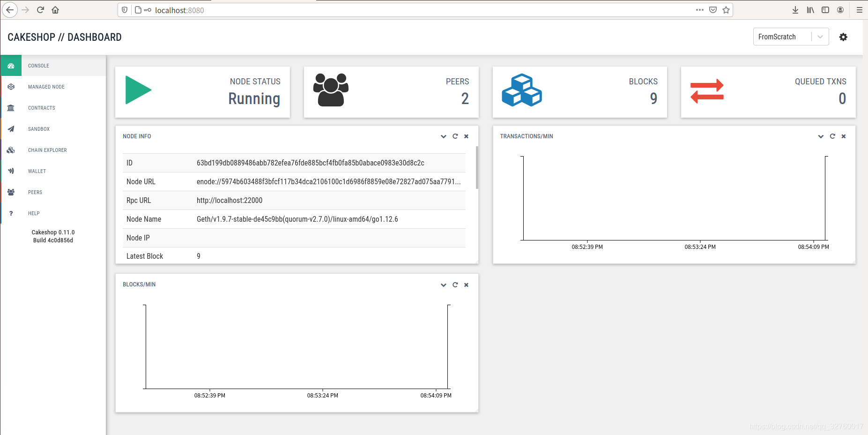868x435 pixels.
Task: Go forward in browser
Action: click(x=25, y=10)
